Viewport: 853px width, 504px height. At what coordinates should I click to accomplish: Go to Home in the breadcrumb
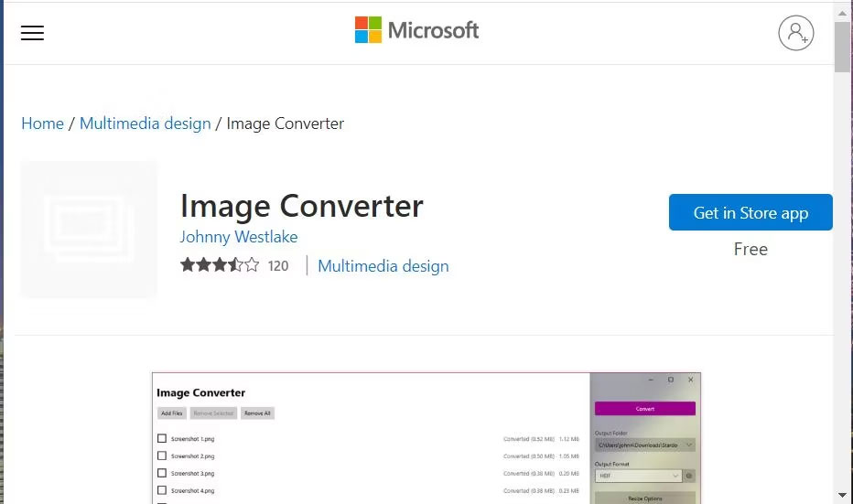click(42, 123)
